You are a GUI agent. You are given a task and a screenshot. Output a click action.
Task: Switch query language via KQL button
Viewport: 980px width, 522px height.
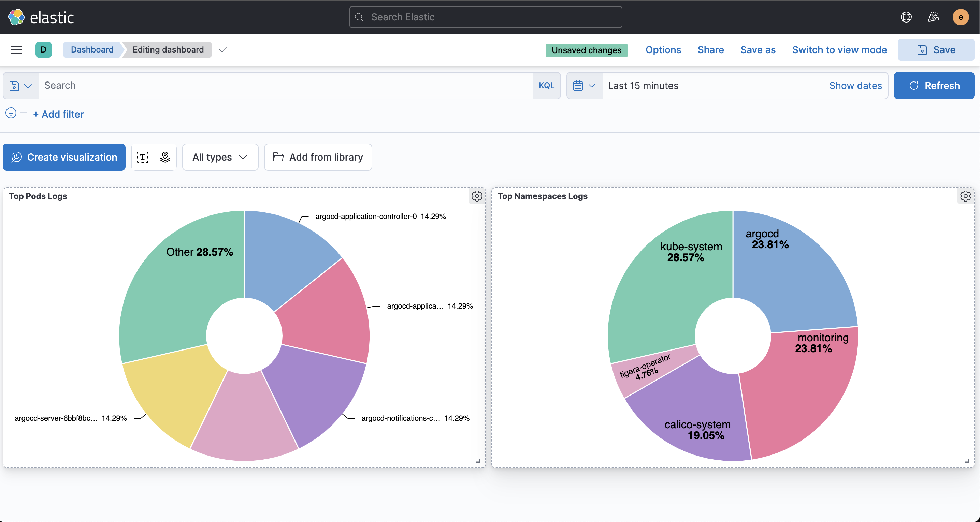tap(546, 86)
